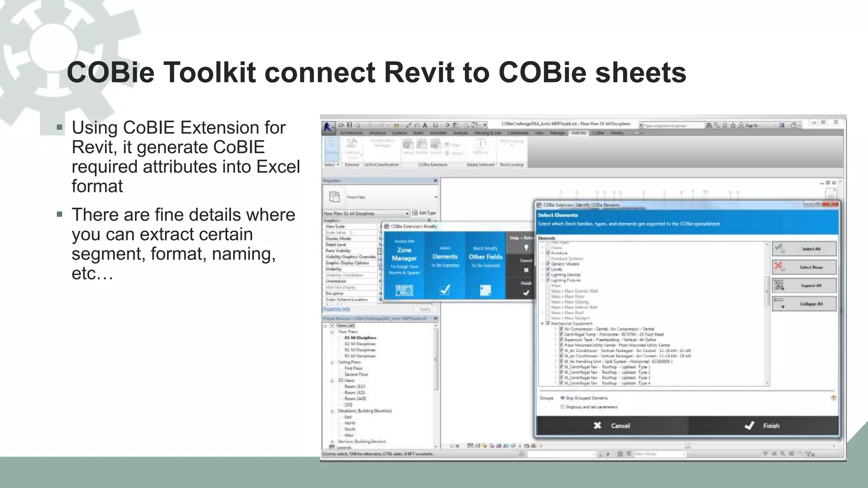Uncheck the Lighting Fixtures checkbox

point(548,280)
